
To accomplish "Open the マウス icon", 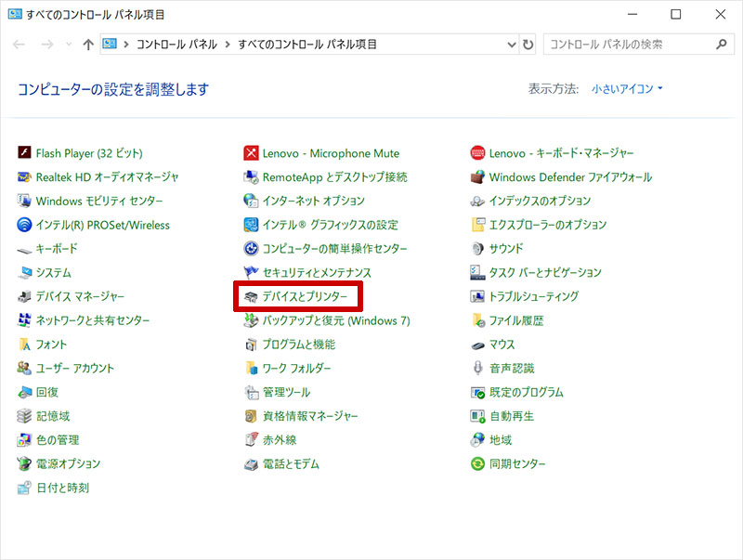I will 477,345.
